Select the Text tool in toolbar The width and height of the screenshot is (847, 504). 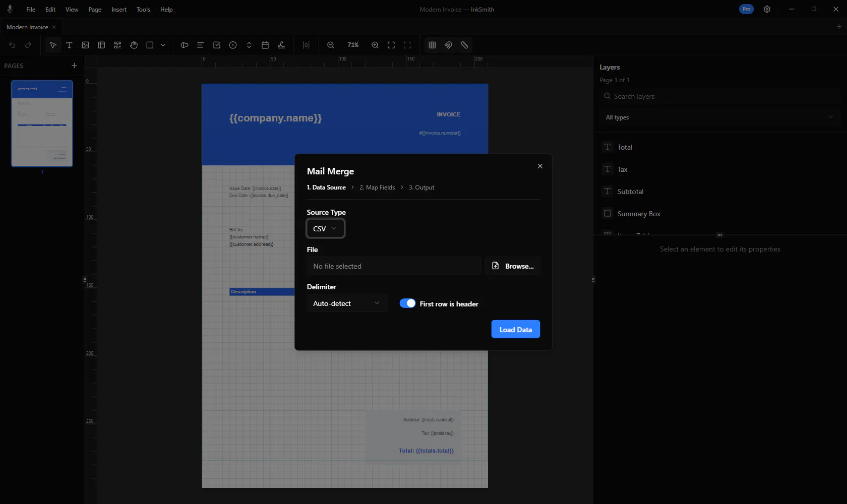[x=69, y=45]
